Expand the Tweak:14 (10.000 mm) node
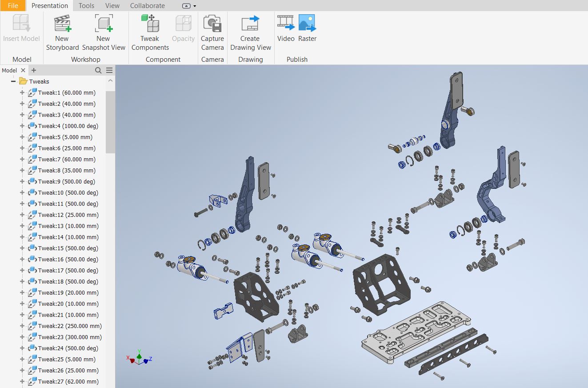The height and width of the screenshot is (388, 588). [x=22, y=237]
